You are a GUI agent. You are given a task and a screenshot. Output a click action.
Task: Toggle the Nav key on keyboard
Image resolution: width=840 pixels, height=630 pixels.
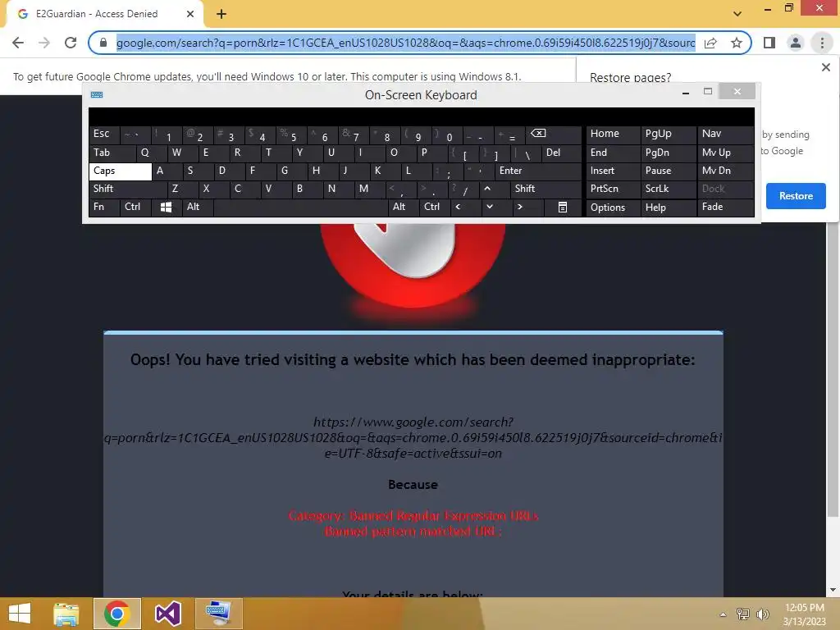(725, 134)
